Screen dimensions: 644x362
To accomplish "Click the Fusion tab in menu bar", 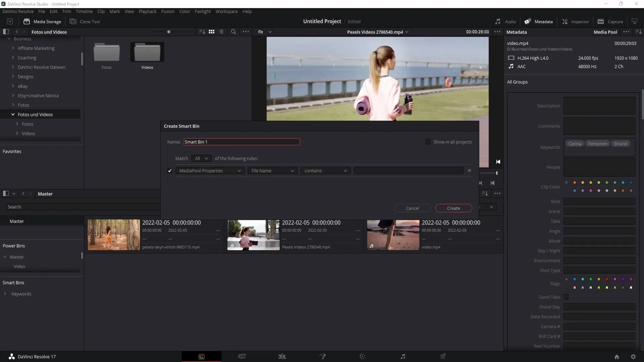I will 168,11.
